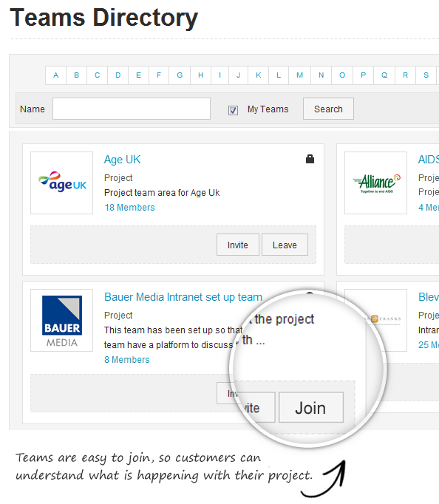Select letter K in the alphabet bar
Screen dimensions: 439x504
coord(259,75)
